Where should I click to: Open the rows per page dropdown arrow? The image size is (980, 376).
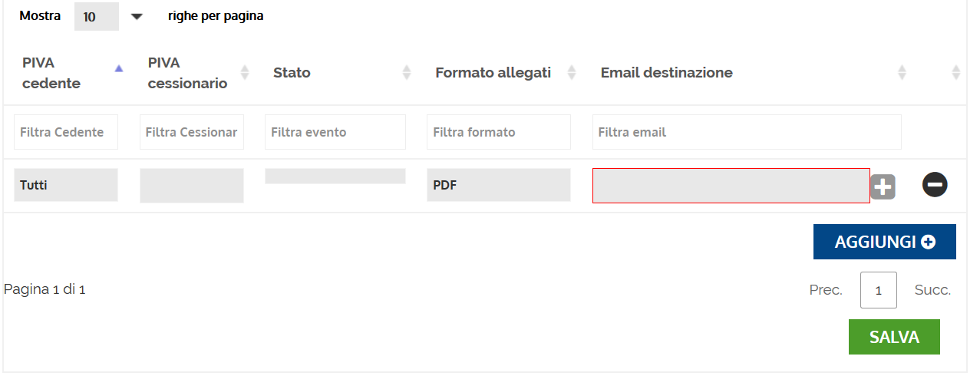click(137, 16)
